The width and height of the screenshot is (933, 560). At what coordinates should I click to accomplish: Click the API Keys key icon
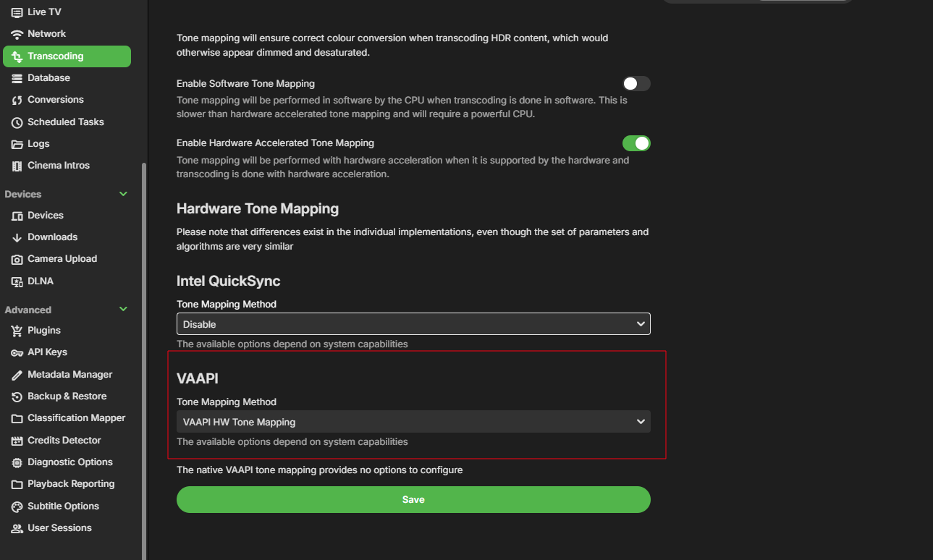coord(17,352)
